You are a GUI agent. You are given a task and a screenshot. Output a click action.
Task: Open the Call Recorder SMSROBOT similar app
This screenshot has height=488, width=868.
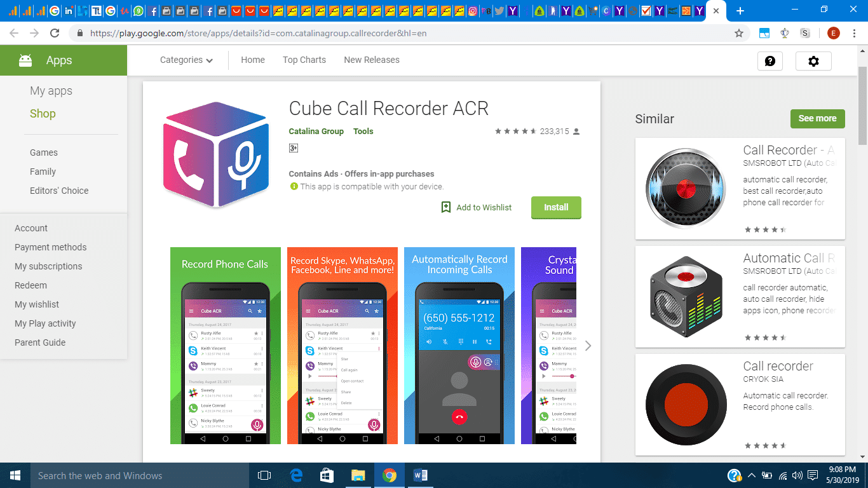point(740,188)
